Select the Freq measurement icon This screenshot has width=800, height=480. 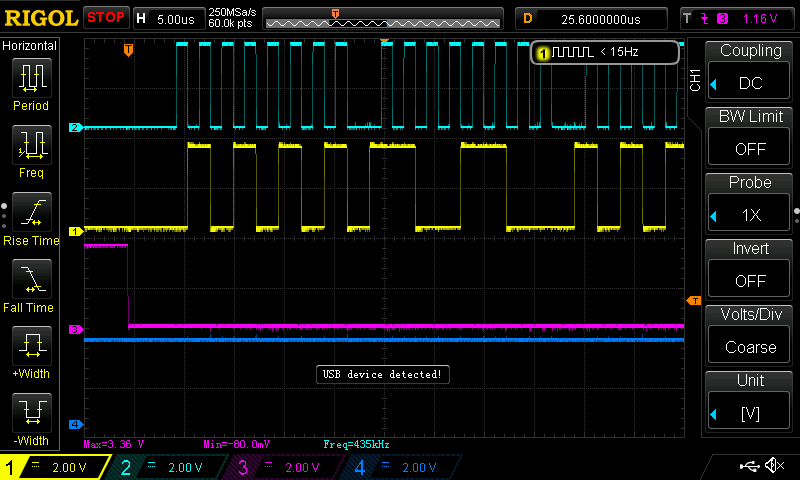[32, 145]
